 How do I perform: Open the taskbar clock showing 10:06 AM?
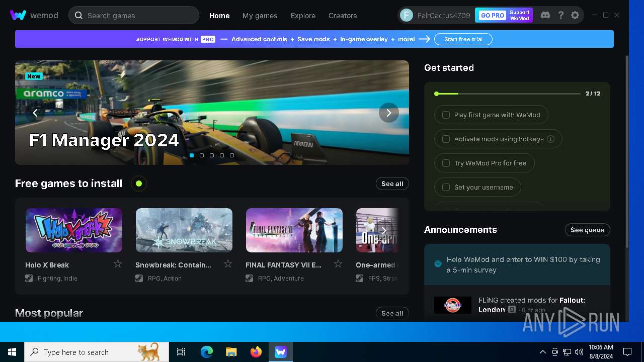(x=601, y=352)
